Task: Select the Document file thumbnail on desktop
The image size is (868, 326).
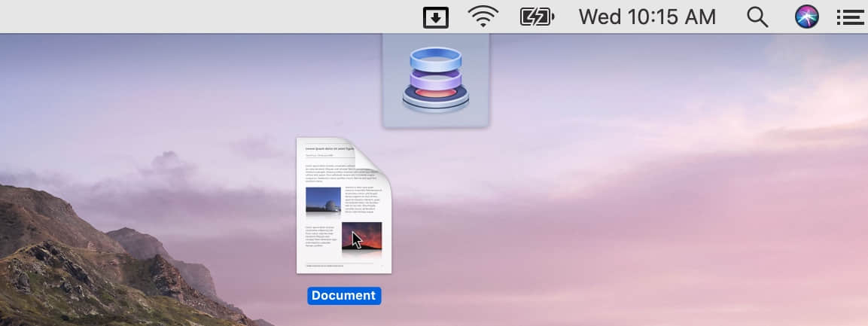Action: tap(344, 206)
